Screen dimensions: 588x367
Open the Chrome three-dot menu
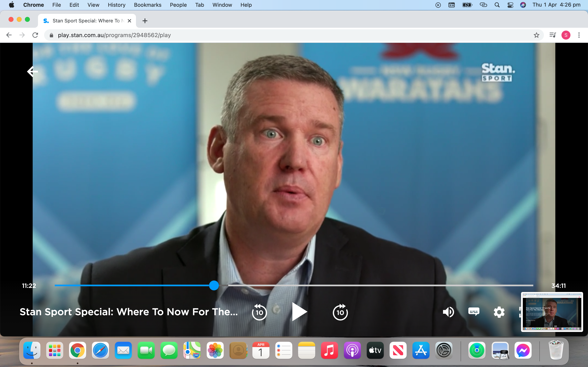(x=579, y=35)
